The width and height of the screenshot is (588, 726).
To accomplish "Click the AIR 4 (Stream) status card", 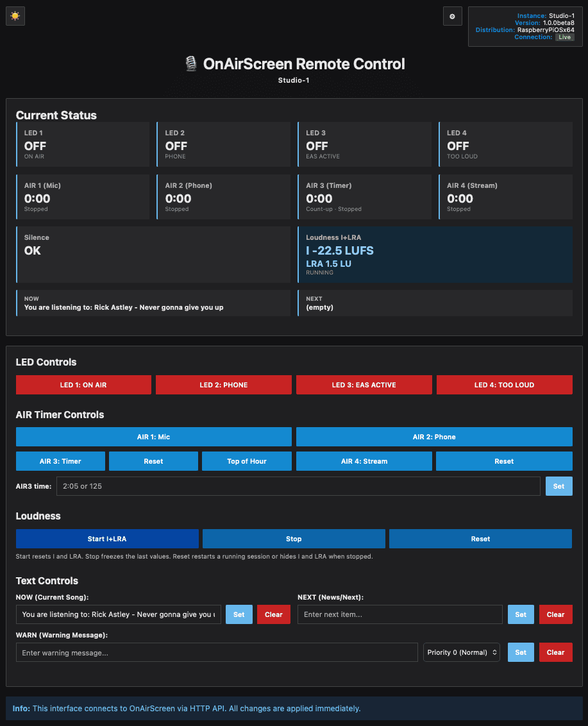I will tap(505, 197).
